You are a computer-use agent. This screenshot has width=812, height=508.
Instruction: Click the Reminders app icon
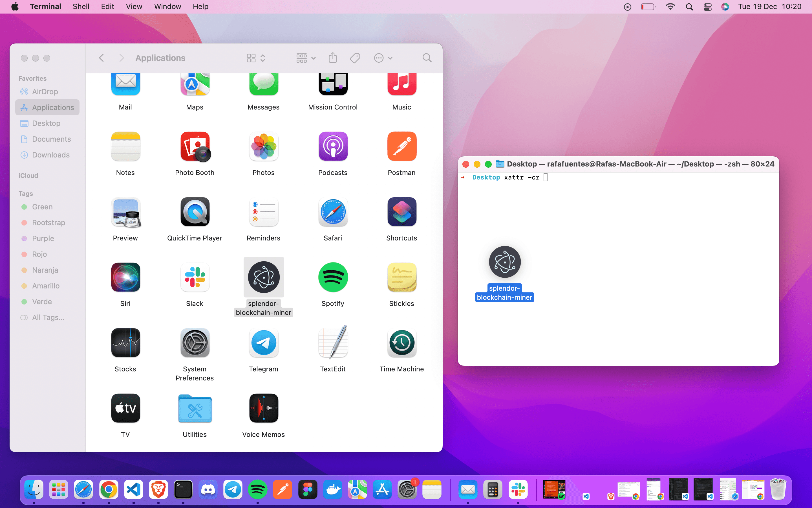click(x=264, y=212)
